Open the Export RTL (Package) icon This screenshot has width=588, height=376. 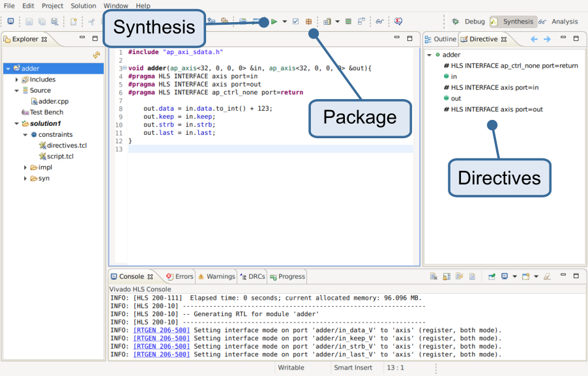pyautogui.click(x=309, y=21)
